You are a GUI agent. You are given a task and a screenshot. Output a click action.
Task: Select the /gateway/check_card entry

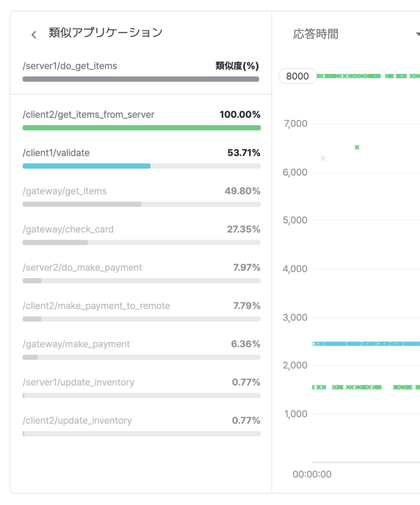pos(68,229)
